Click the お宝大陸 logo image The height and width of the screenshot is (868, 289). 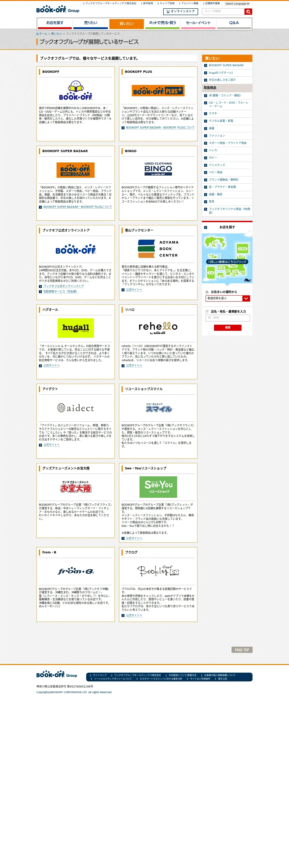pyautogui.click(x=76, y=487)
